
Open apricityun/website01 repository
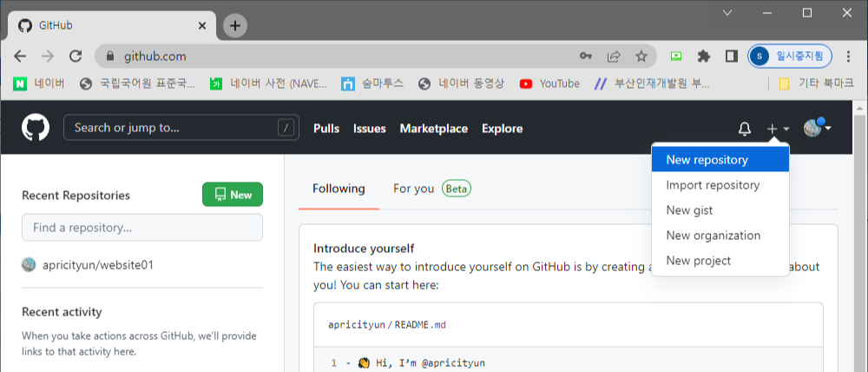[x=98, y=265]
